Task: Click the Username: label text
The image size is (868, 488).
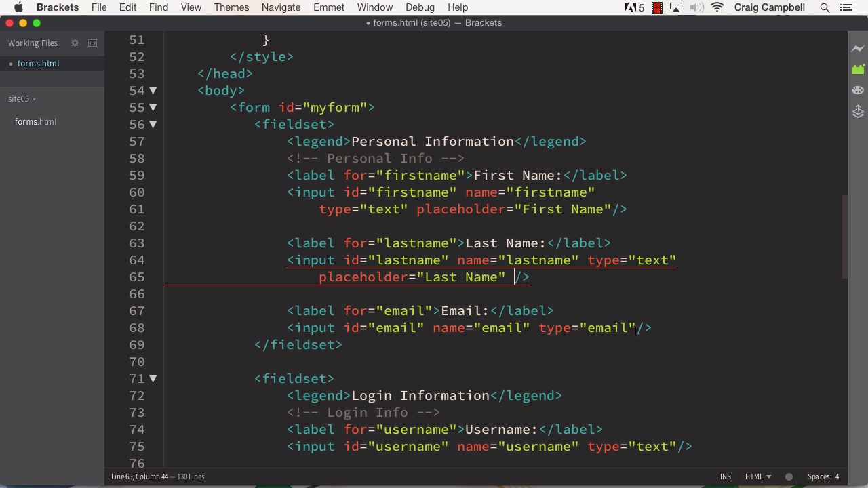Action: click(502, 430)
